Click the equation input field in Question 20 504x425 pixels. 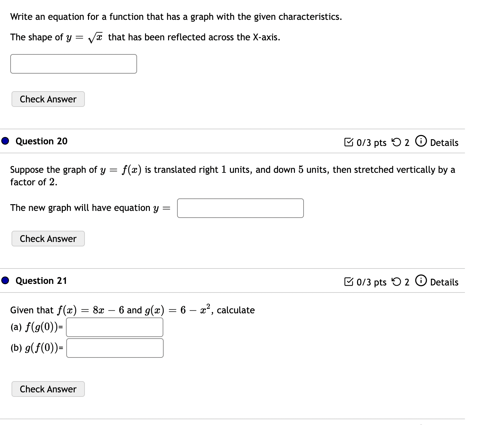[240, 208]
